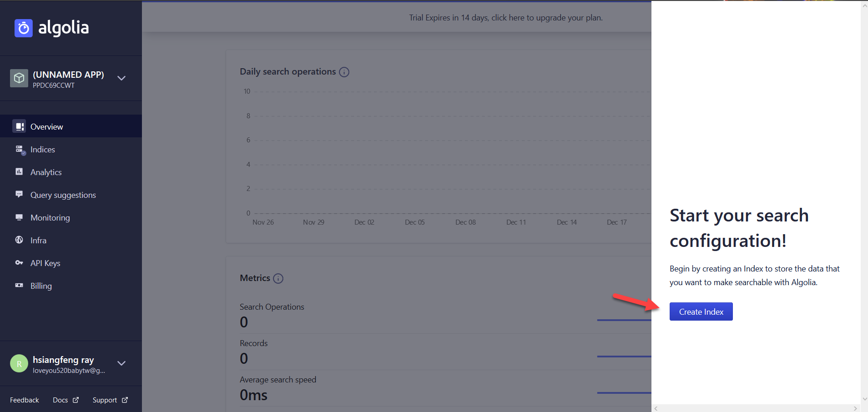This screenshot has height=412, width=868.
Task: Click the trial expiry upgrade plan banner
Action: [505, 18]
